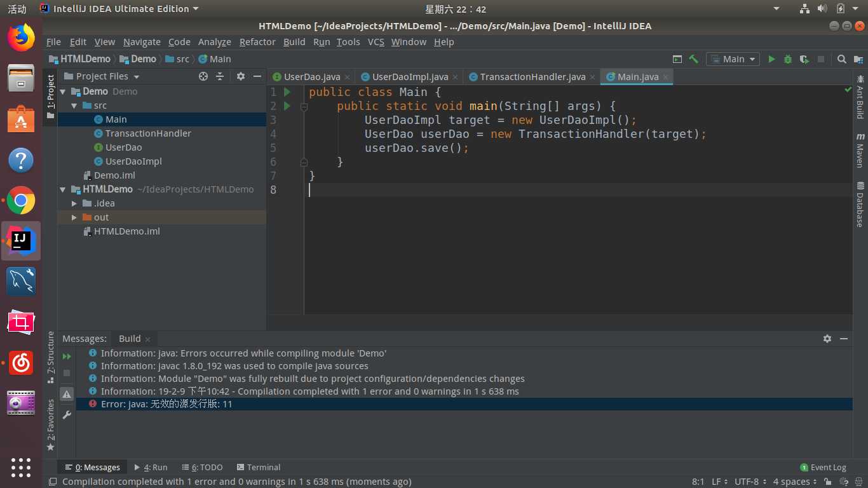Show all applications grid in dock
The width and height of the screenshot is (868, 488).
coord(21,467)
